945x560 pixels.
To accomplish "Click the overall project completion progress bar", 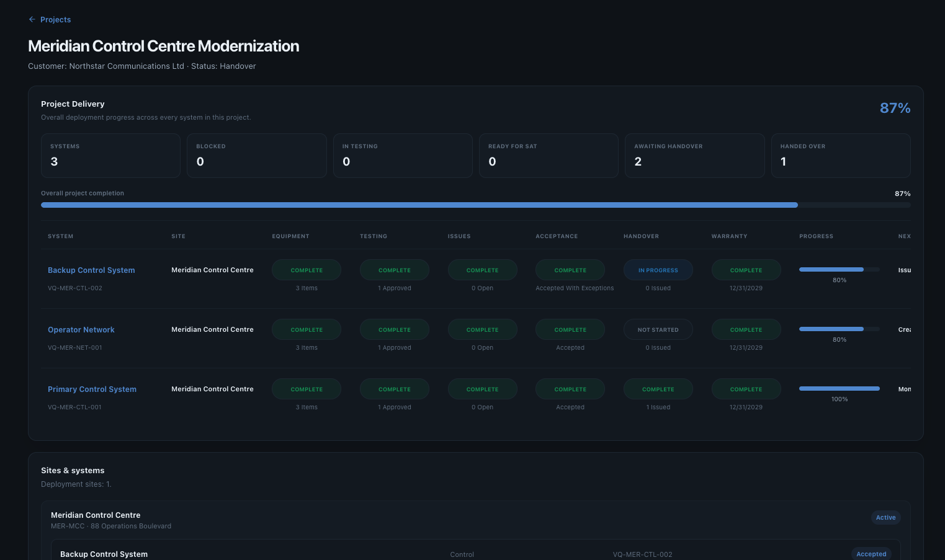I will coord(476,205).
